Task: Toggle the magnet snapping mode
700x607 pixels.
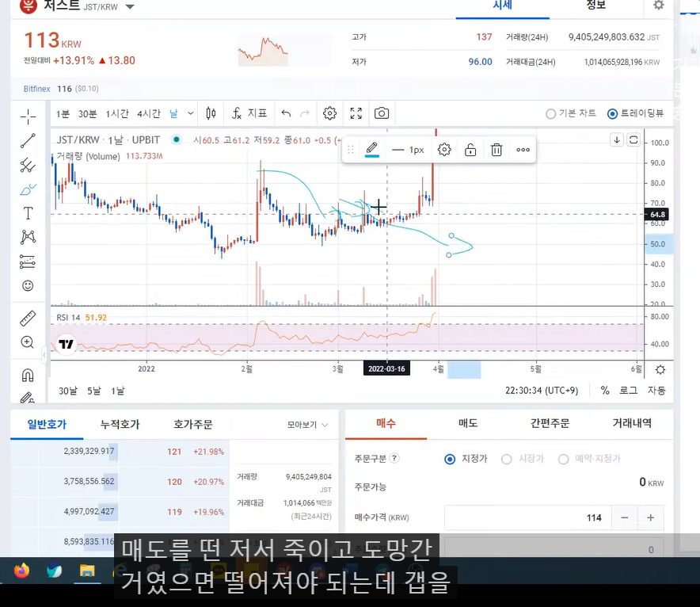Action: (28, 375)
